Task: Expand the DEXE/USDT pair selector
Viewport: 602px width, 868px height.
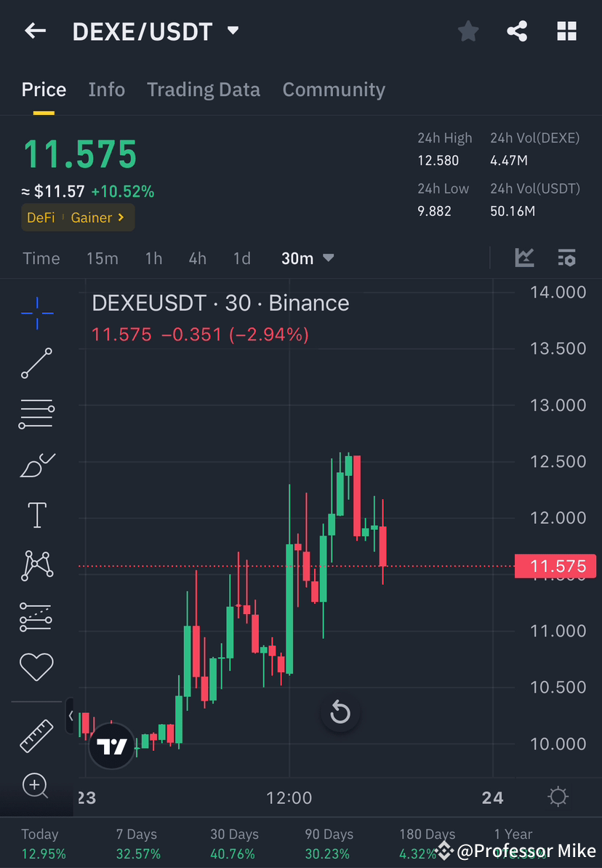Action: pyautogui.click(x=233, y=31)
